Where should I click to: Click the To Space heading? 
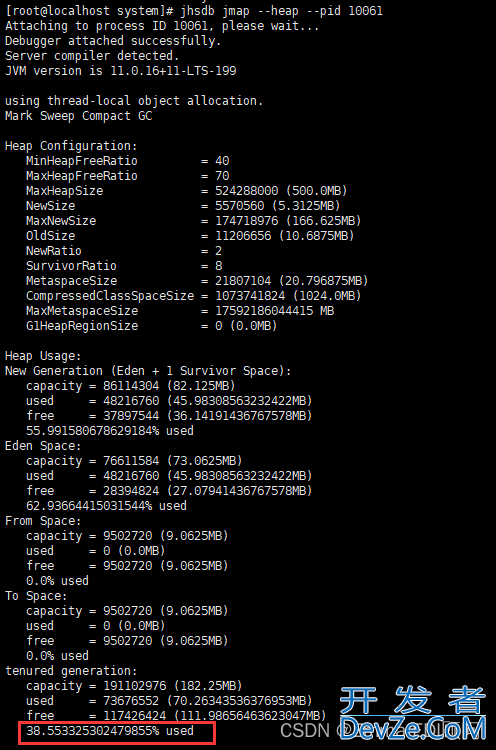coord(36,596)
